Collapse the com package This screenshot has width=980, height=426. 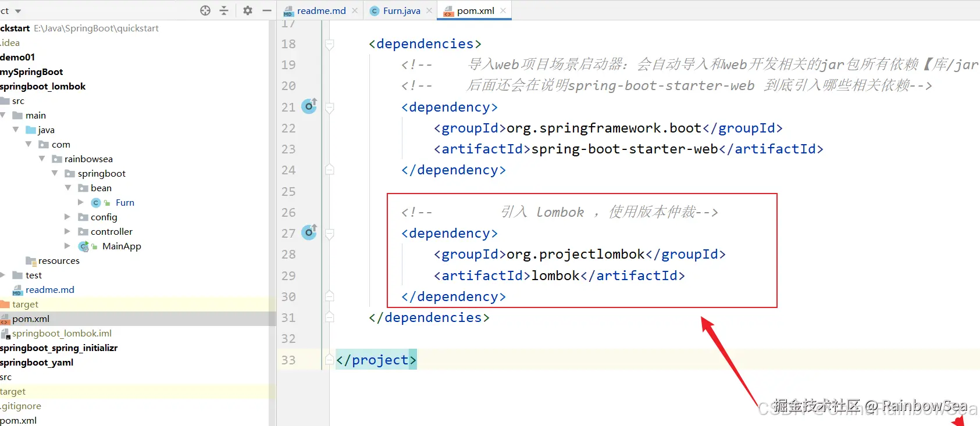28,144
